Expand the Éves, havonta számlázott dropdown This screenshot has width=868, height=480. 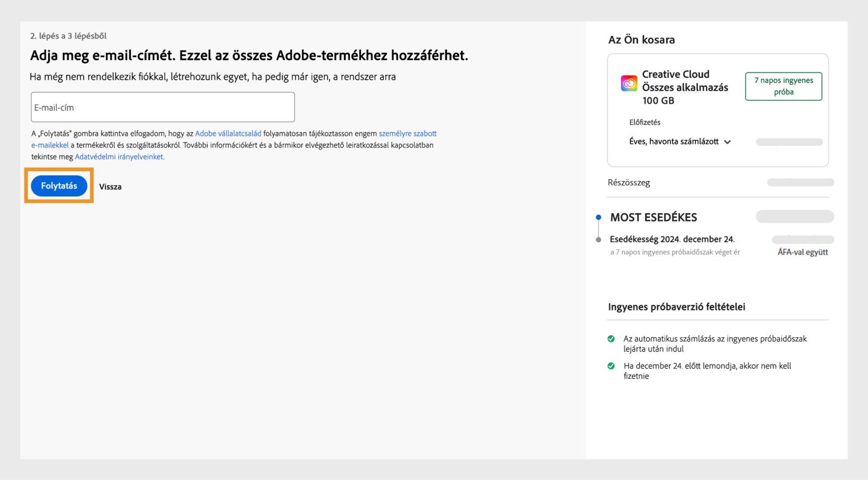[x=680, y=142]
